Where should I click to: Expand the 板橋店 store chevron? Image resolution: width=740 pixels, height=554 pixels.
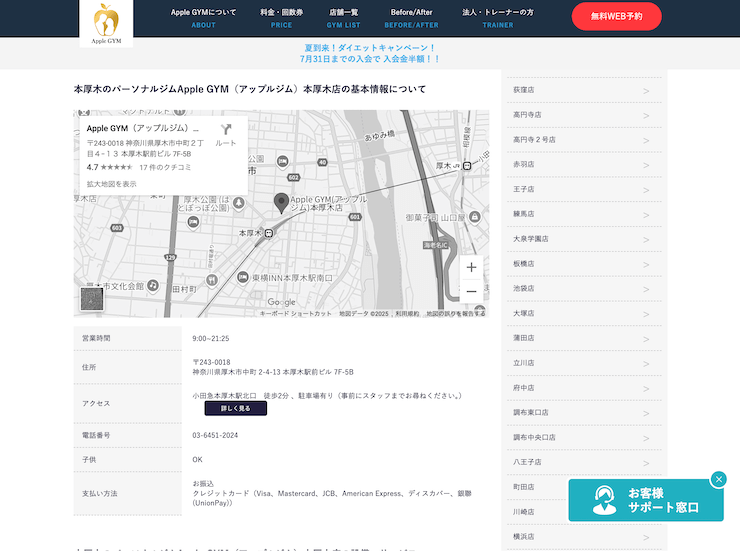[x=646, y=265]
